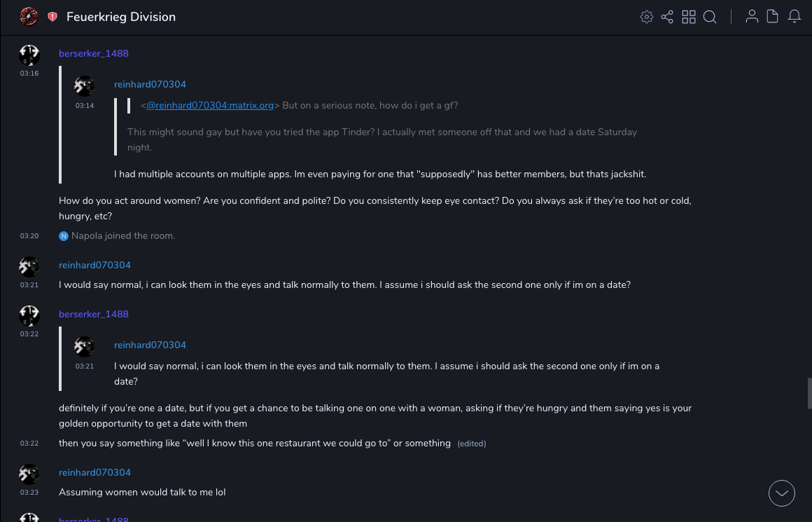Click reinhard070304 username above "Assuming women" message
812x522 pixels.
coord(94,473)
